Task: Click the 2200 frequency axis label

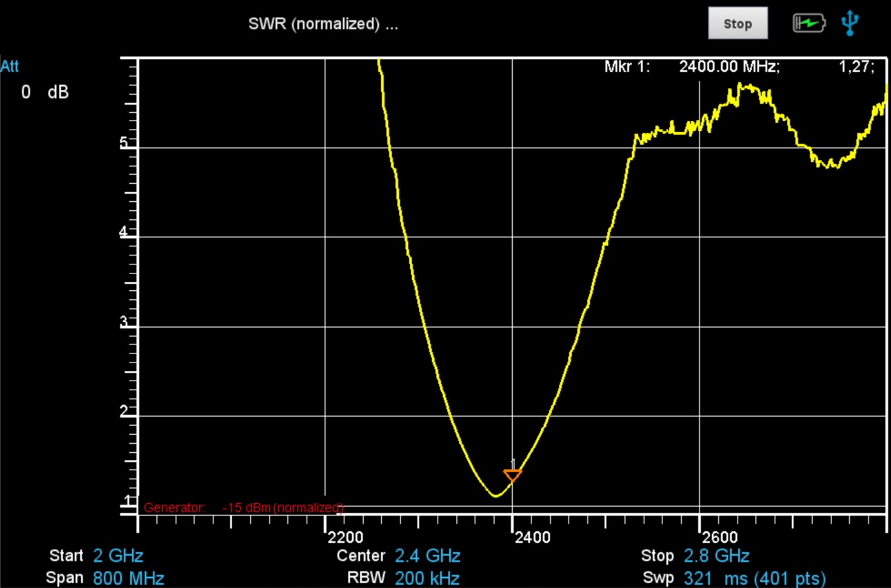Action: (345, 537)
